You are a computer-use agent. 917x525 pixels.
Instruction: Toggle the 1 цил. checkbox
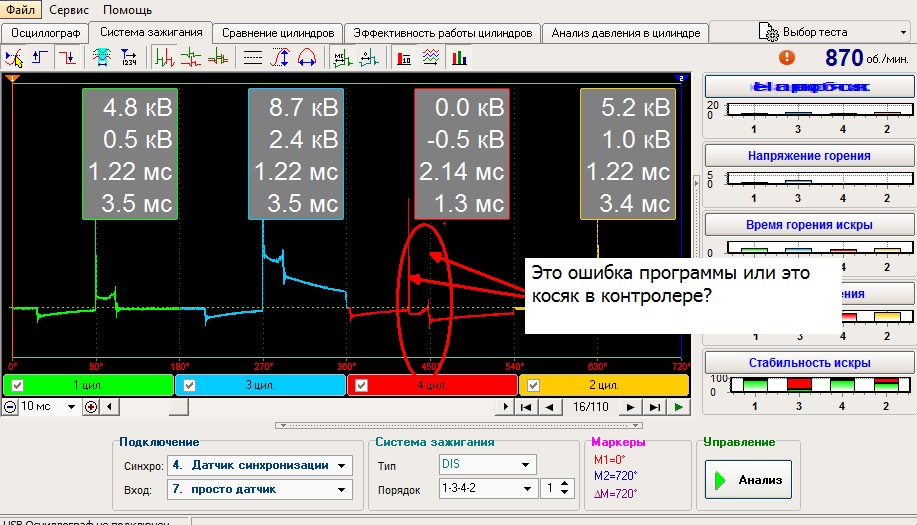coord(18,385)
